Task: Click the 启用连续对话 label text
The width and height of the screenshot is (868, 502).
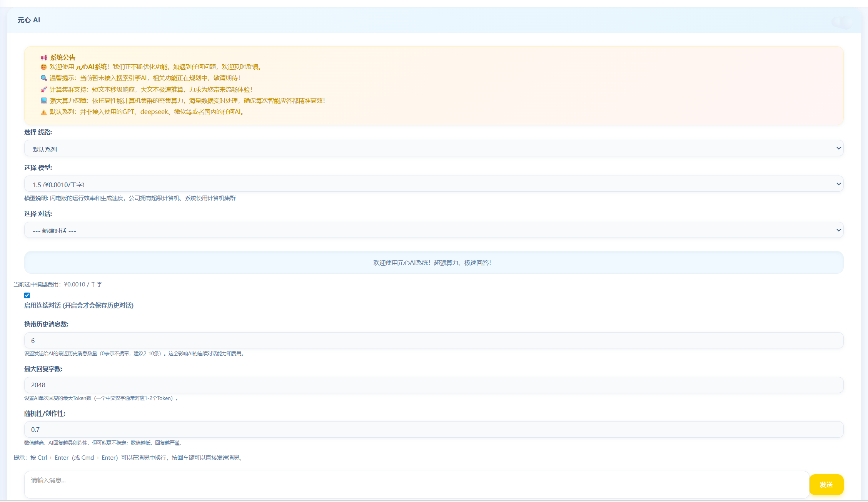Action: point(78,305)
